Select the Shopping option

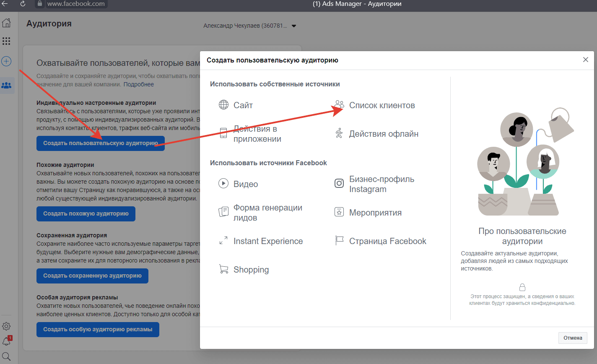(x=251, y=270)
